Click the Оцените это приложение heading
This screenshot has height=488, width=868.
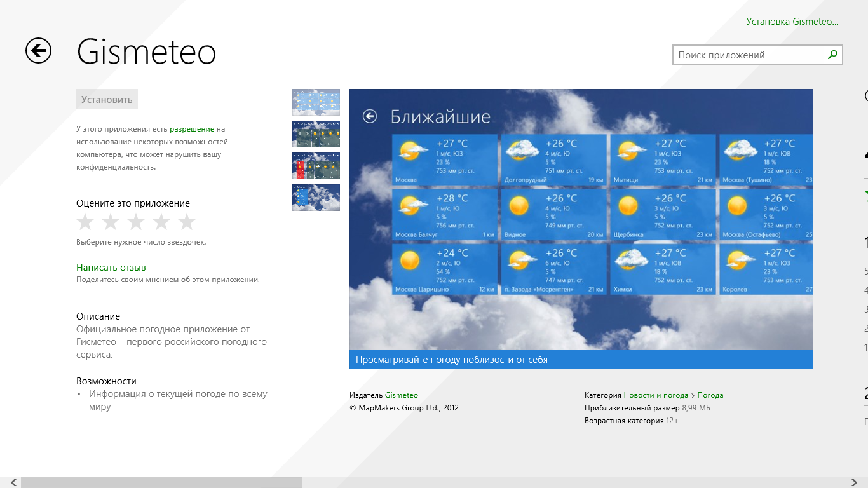pos(133,203)
